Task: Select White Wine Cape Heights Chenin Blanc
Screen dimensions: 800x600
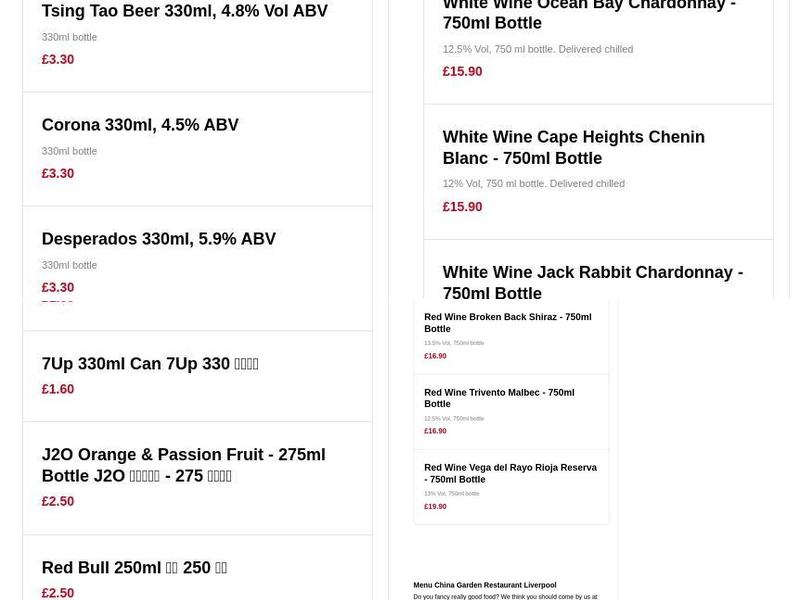Action: click(x=573, y=147)
